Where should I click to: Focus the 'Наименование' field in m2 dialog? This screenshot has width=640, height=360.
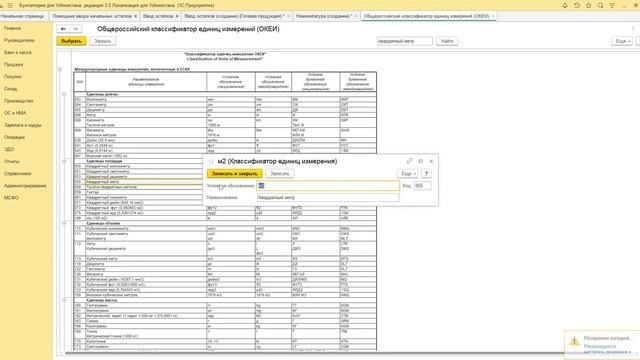click(x=328, y=198)
